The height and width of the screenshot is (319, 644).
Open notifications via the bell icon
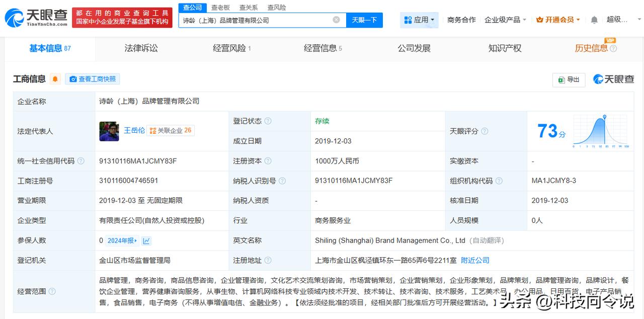594,20
